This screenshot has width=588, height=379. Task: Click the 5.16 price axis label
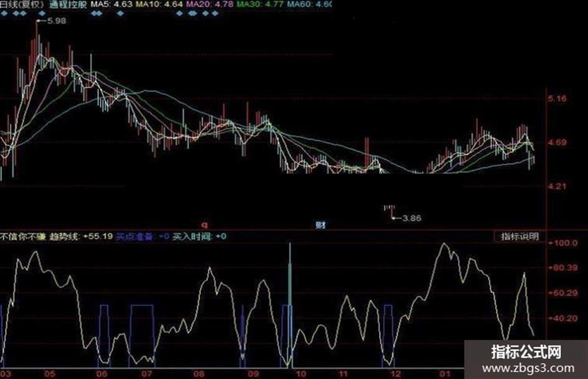(x=558, y=99)
